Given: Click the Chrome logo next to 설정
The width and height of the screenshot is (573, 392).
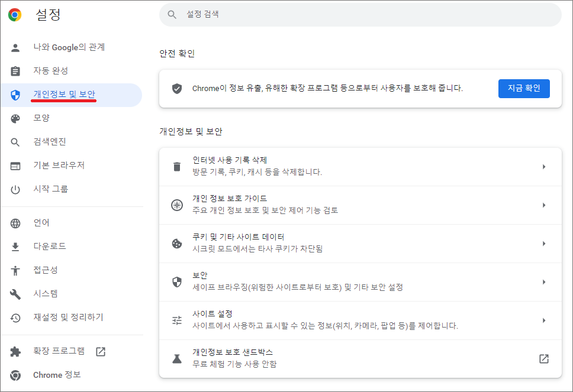Looking at the screenshot, I should (x=15, y=15).
